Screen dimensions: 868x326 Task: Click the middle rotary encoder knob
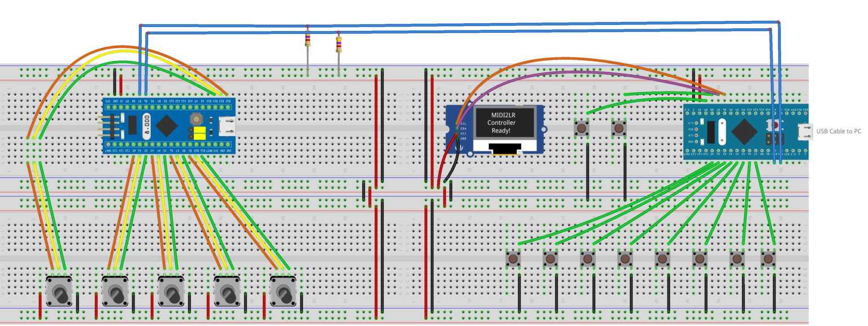[x=171, y=291]
